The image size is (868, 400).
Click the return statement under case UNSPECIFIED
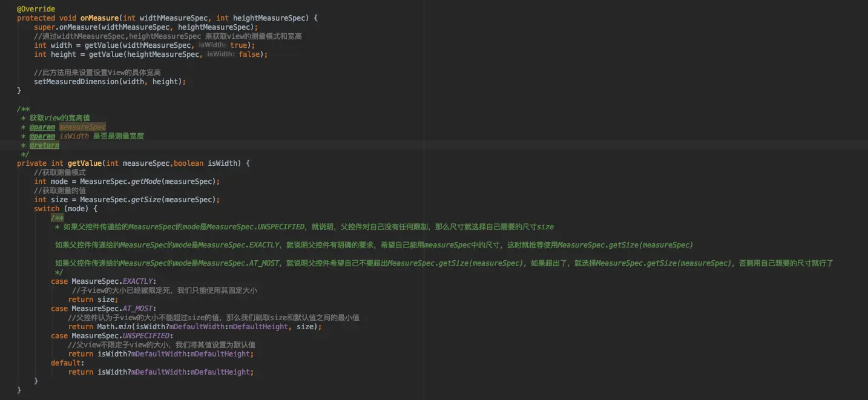[x=161, y=354]
